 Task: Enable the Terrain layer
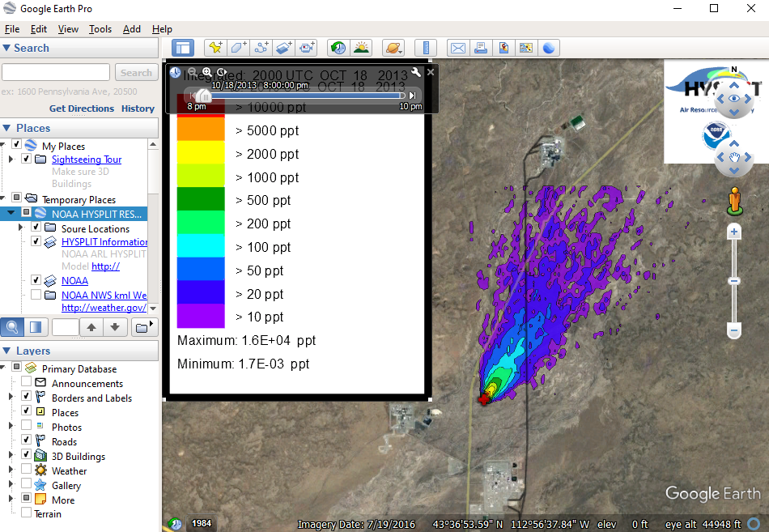point(27,512)
